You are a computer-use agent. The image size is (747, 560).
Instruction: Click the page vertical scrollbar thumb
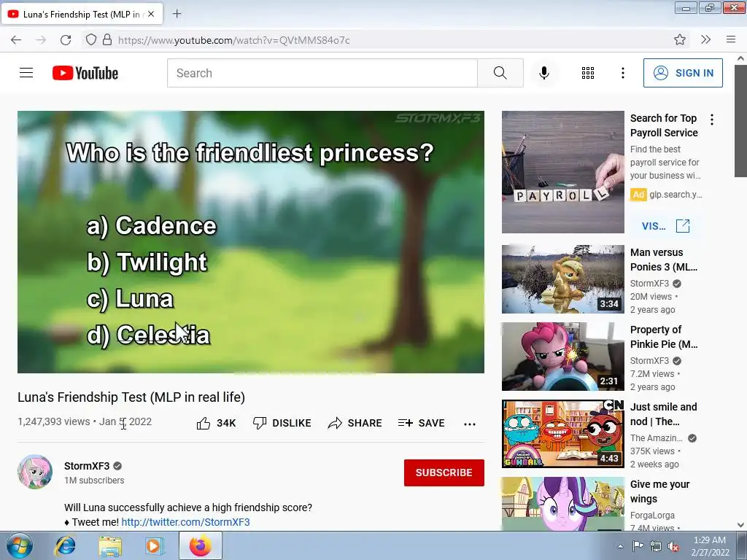pyautogui.click(x=740, y=121)
